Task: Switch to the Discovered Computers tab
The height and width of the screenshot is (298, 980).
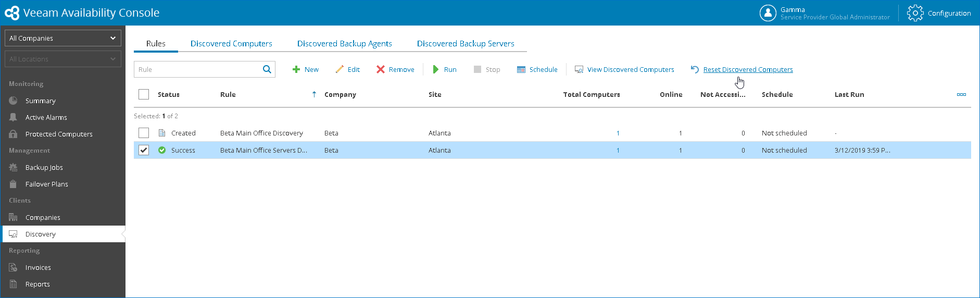Action: point(231,44)
